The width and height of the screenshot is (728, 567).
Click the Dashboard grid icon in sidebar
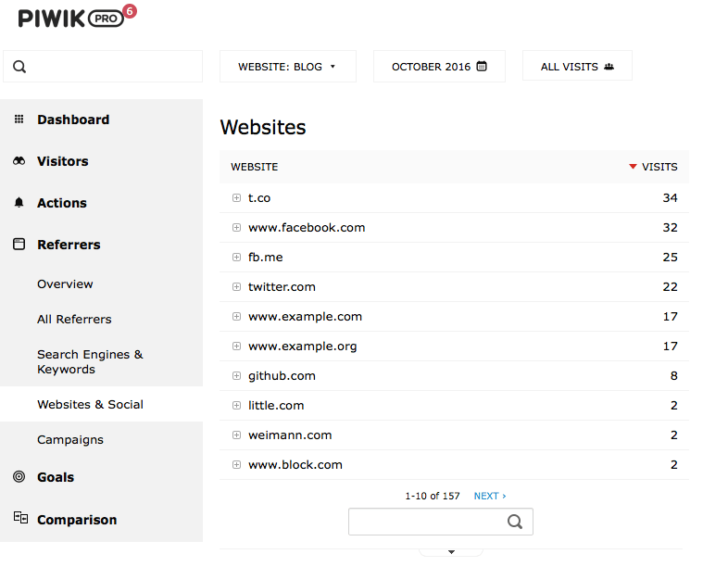point(19,120)
